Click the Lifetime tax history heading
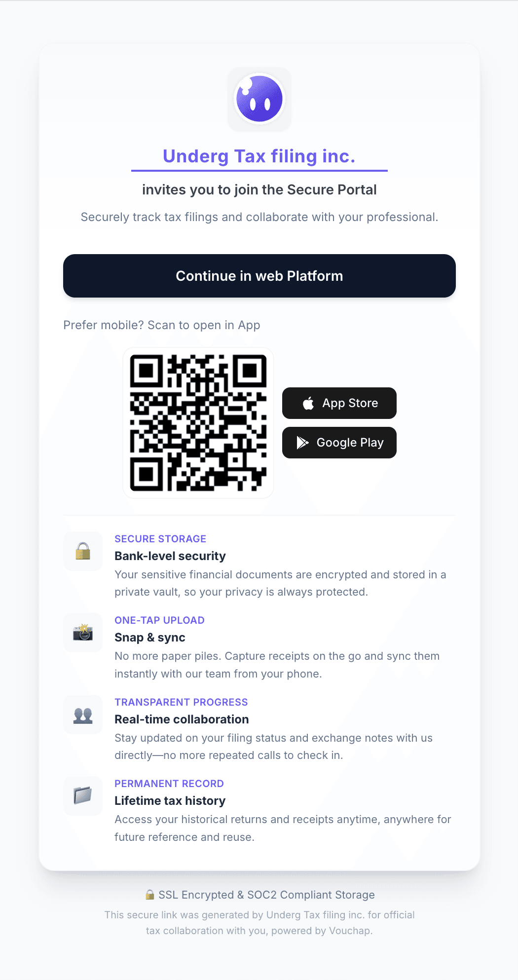The image size is (518, 980). 170,801
